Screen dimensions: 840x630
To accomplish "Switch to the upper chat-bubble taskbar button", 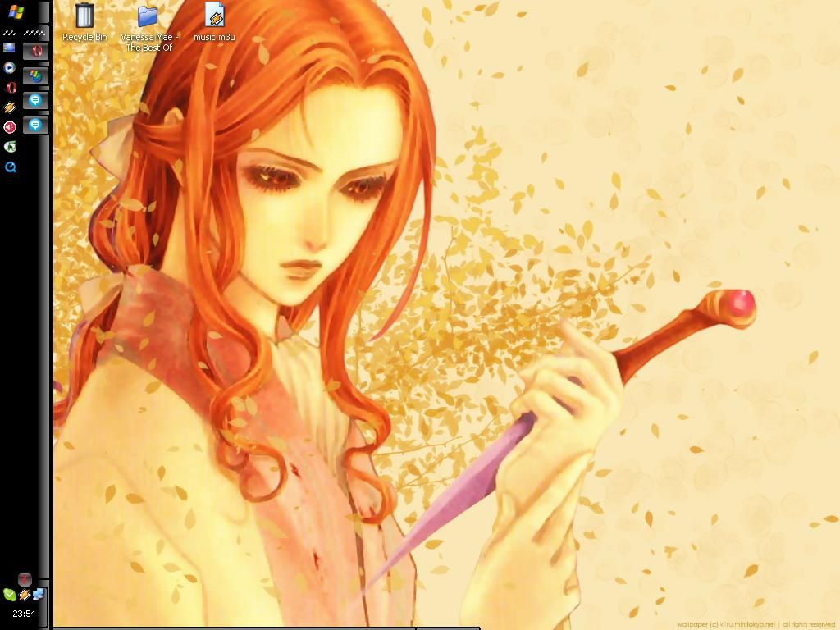I will pyautogui.click(x=36, y=101).
